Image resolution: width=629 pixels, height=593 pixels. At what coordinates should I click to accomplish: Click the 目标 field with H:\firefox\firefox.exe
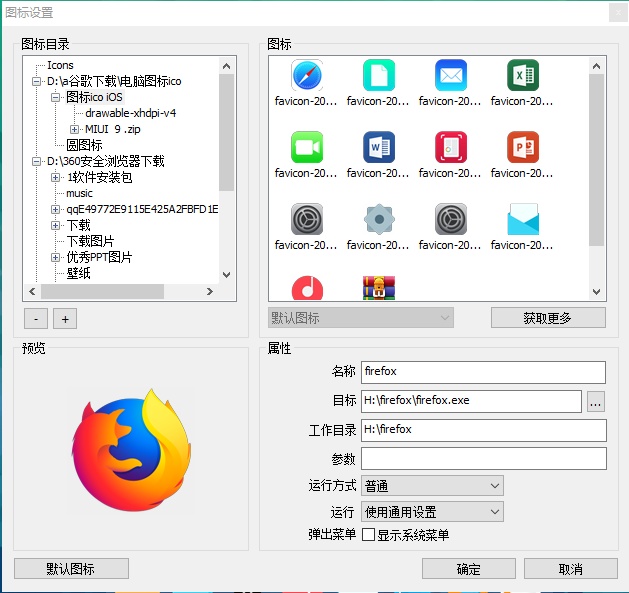coord(471,401)
